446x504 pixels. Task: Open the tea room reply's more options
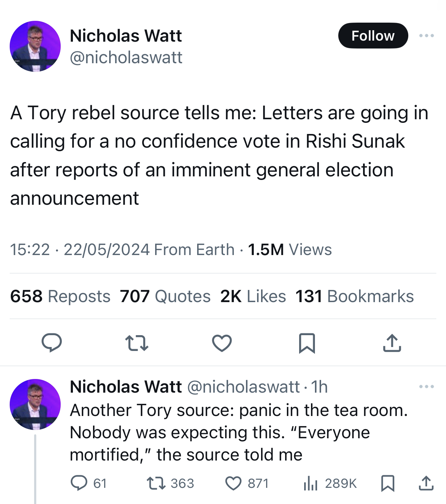(426, 387)
